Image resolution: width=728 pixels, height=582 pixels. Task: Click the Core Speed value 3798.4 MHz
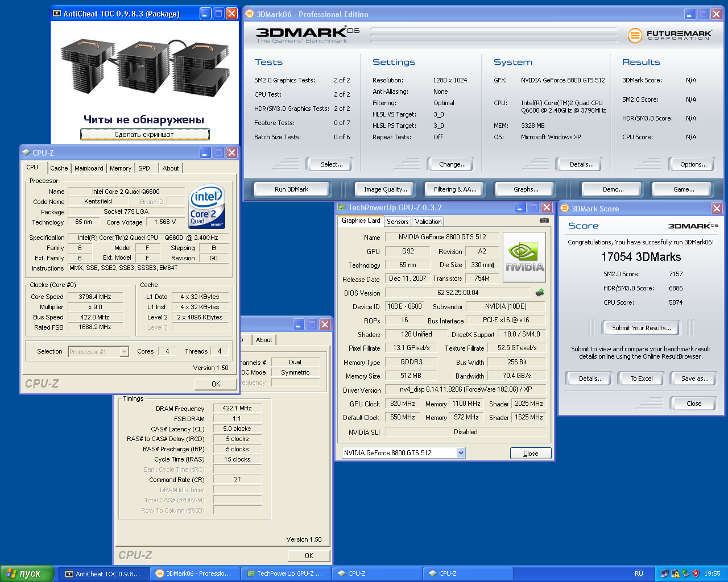[x=95, y=297]
